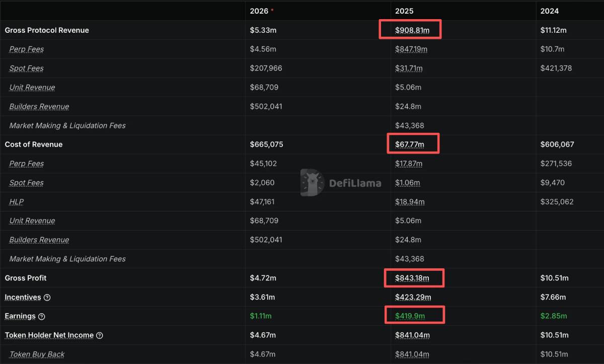
Task: Click the question mark icon beside Earnings
Action: [42, 317]
